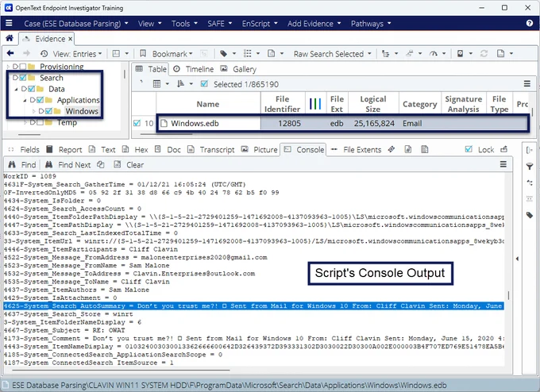Click the bracket icon atop right sidebar
Screen dimensions: 540x392
click(530, 150)
